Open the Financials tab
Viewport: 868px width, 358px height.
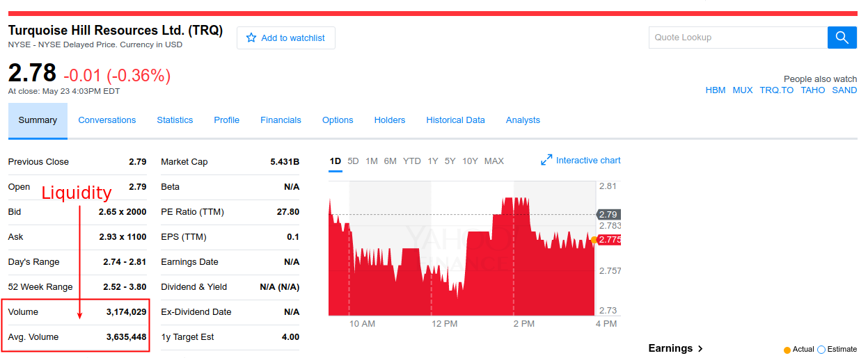tap(281, 120)
